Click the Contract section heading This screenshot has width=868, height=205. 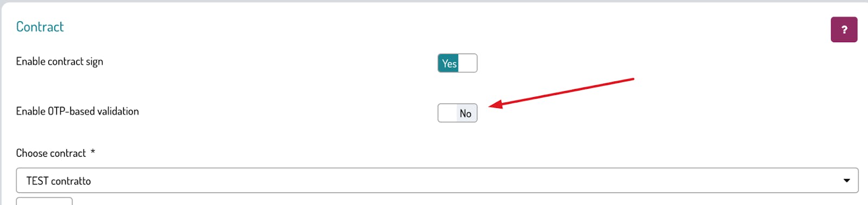[x=40, y=27]
